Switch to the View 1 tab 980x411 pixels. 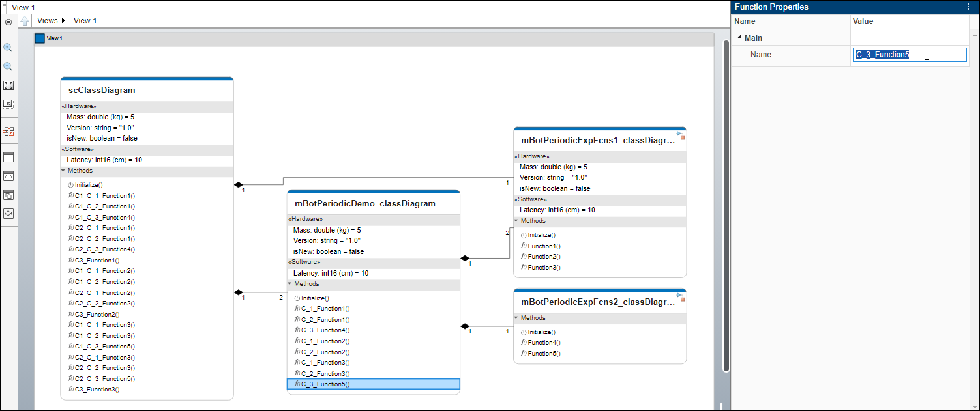(x=25, y=7)
